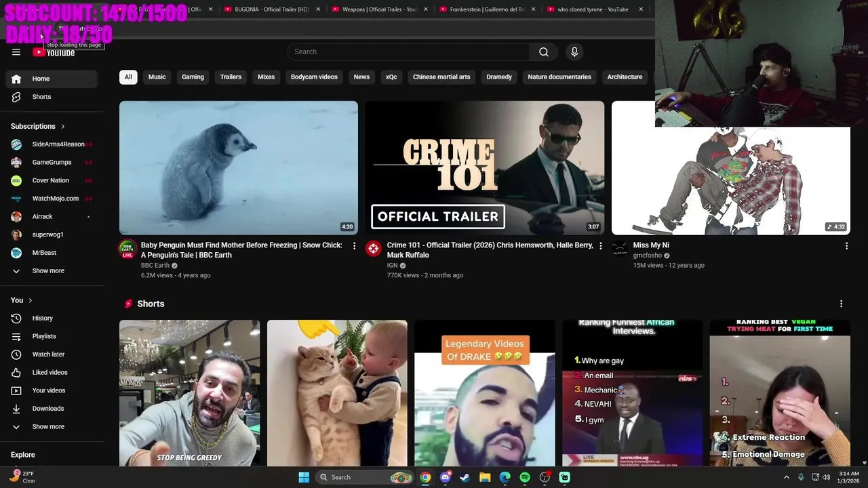Open Stop Being Greedy short
This screenshot has height=488, width=868.
(189, 393)
